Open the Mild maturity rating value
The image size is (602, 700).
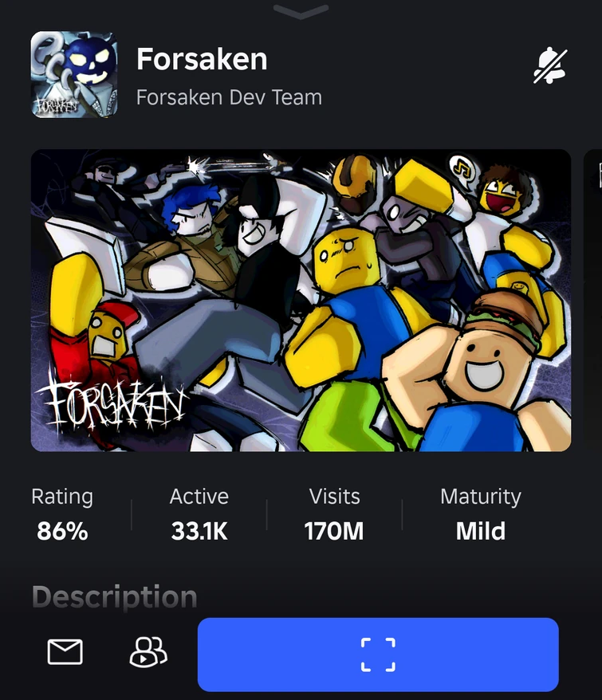[x=481, y=531]
